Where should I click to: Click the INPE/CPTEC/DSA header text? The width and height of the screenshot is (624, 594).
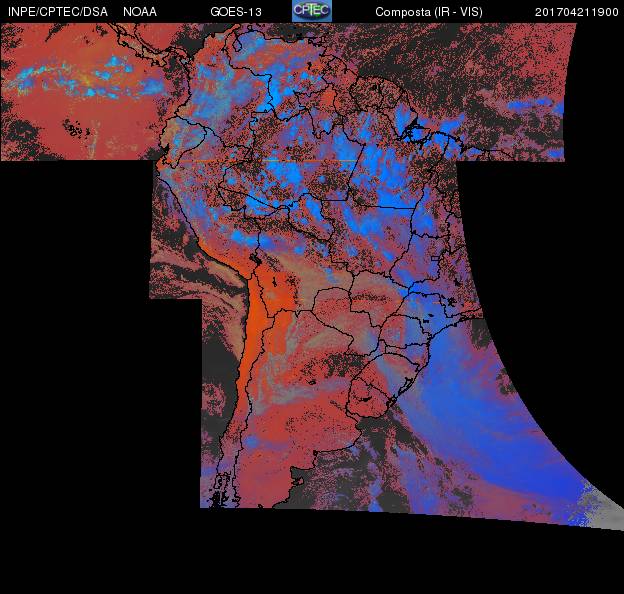point(58,12)
